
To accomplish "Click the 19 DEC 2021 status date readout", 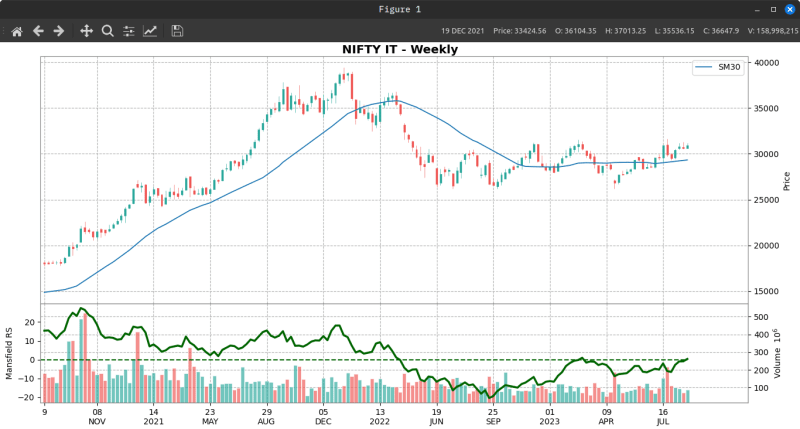I will point(463,31).
